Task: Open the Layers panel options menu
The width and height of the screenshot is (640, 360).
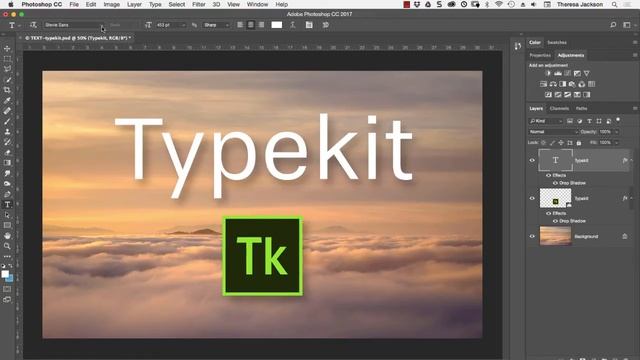Action: (635, 109)
